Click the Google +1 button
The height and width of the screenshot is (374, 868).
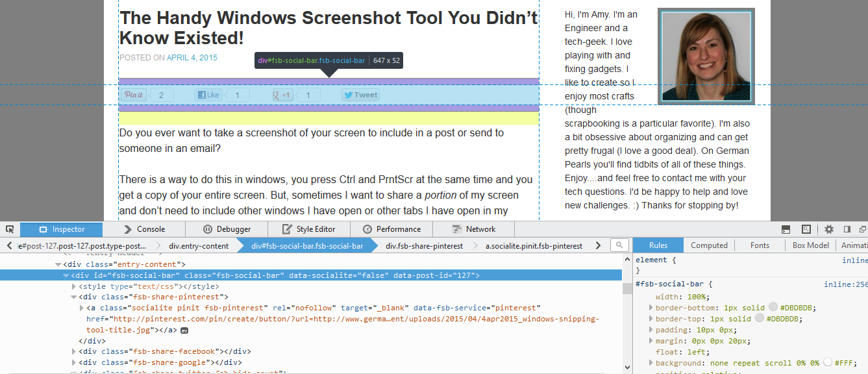tap(282, 95)
